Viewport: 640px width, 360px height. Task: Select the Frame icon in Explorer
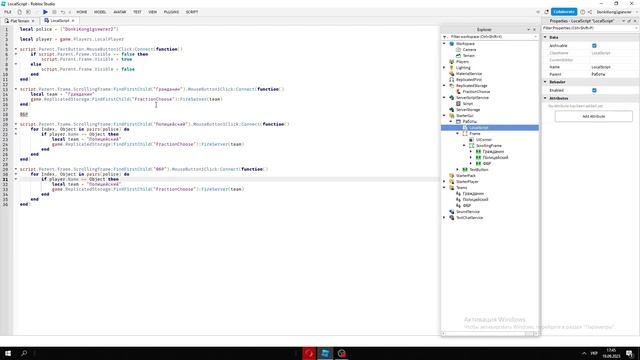(x=465, y=133)
